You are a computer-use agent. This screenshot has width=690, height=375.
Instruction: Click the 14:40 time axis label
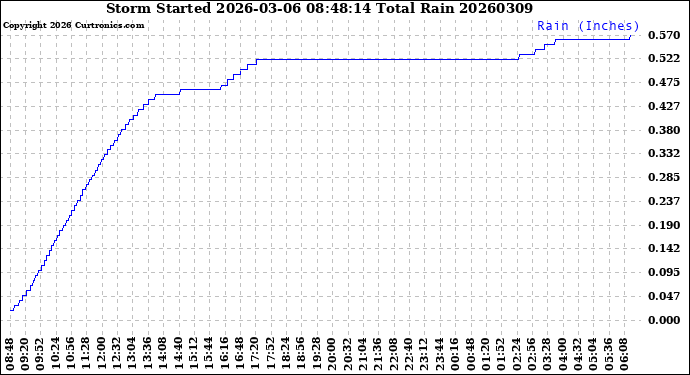[179, 354]
